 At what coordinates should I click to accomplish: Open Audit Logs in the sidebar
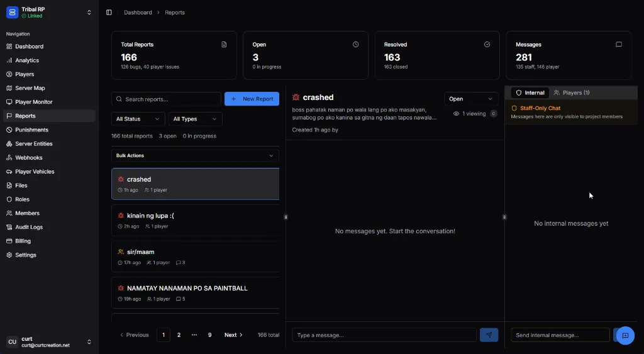pyautogui.click(x=28, y=227)
